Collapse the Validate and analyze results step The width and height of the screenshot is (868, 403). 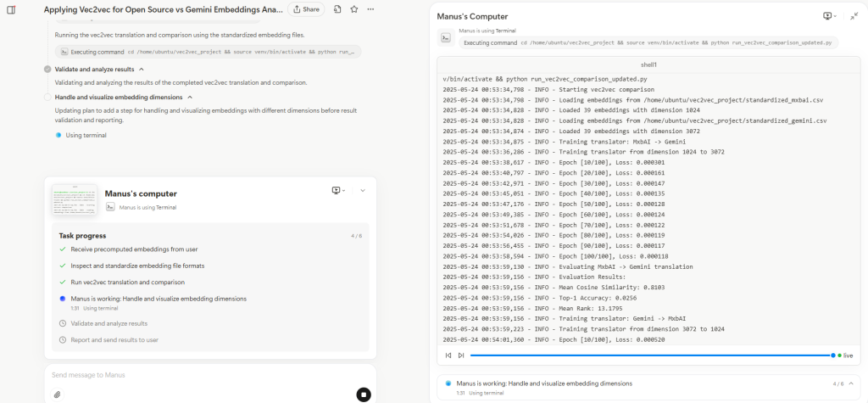click(142, 70)
